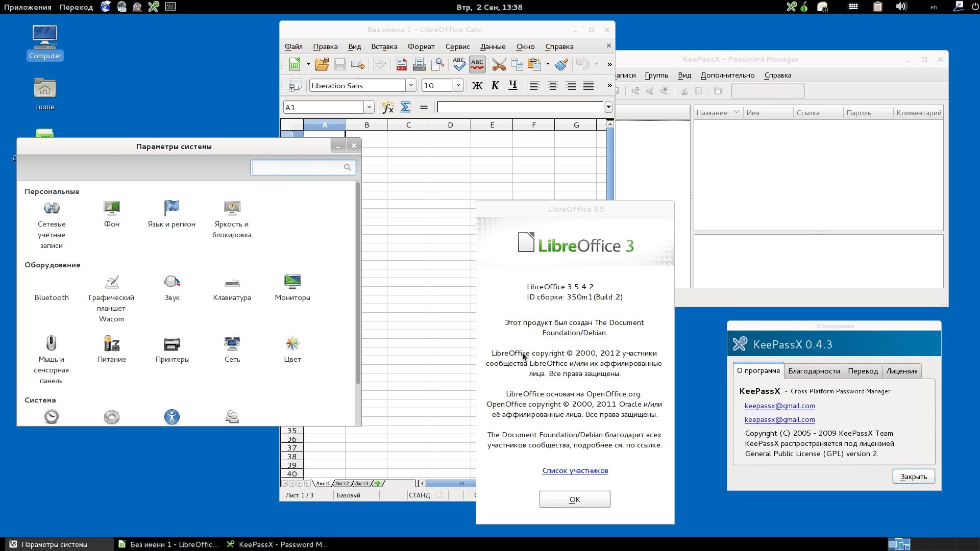This screenshot has width=980, height=551.
Task: Open Переход menu in top panel
Action: tap(76, 7)
